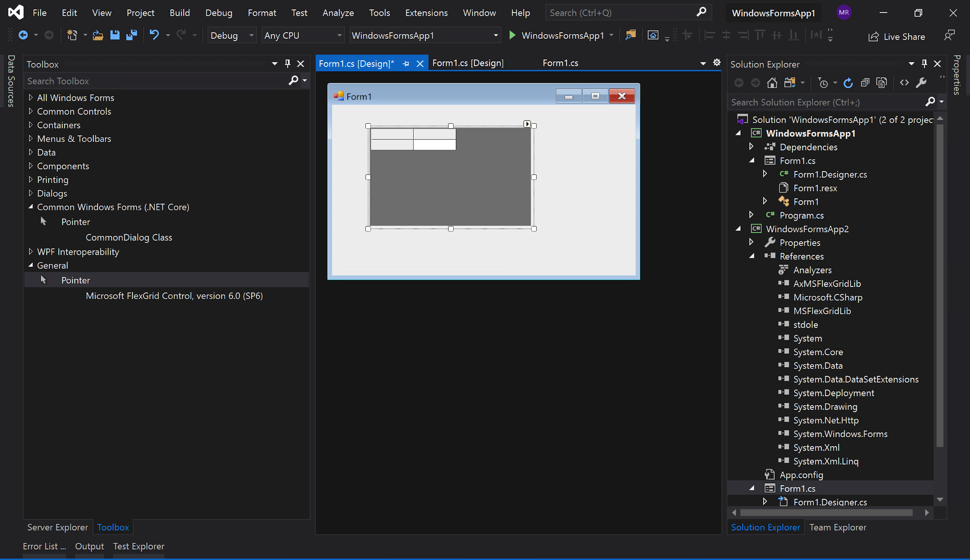Select Microsoft FlexGrid Control toolbox item

(174, 296)
